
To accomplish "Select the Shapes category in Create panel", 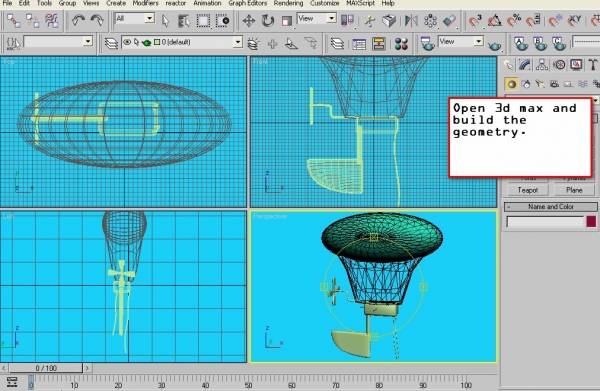I will pos(526,84).
